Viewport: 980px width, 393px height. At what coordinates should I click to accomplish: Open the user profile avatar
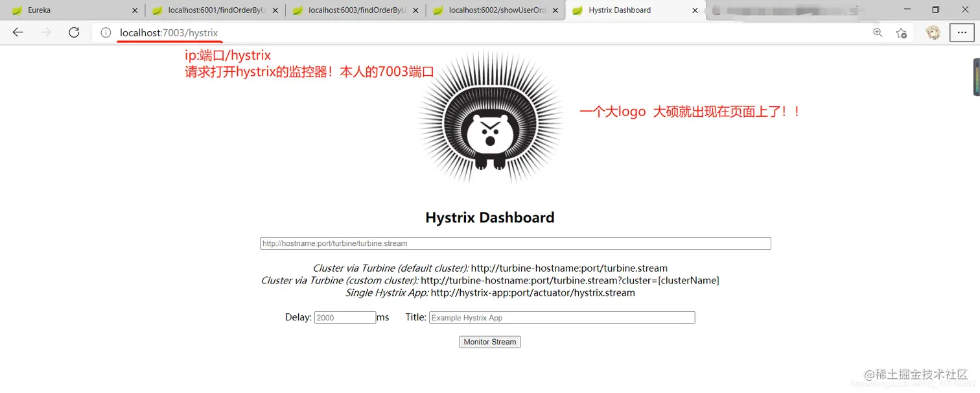pos(933,32)
